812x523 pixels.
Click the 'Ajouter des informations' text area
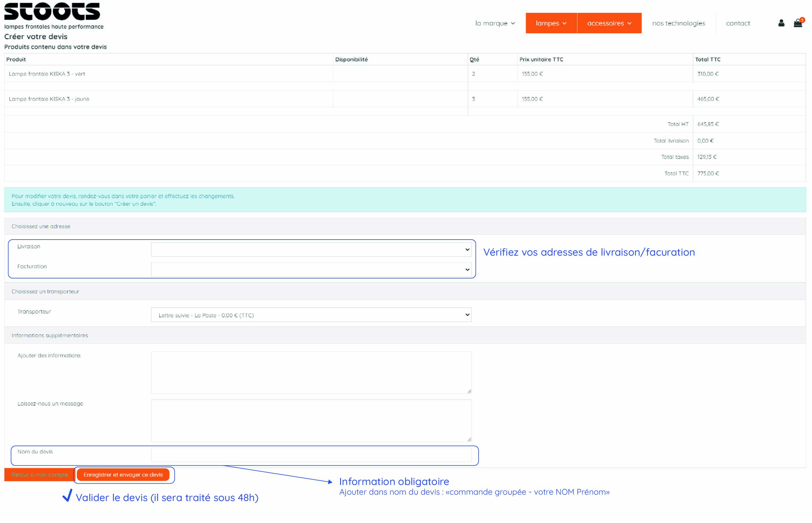[x=311, y=373]
